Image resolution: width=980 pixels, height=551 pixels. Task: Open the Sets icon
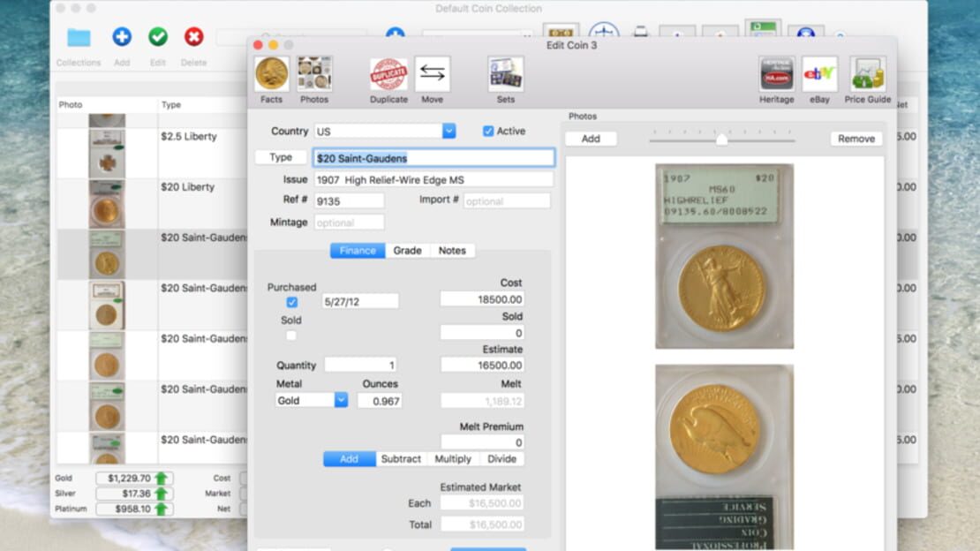pos(506,74)
